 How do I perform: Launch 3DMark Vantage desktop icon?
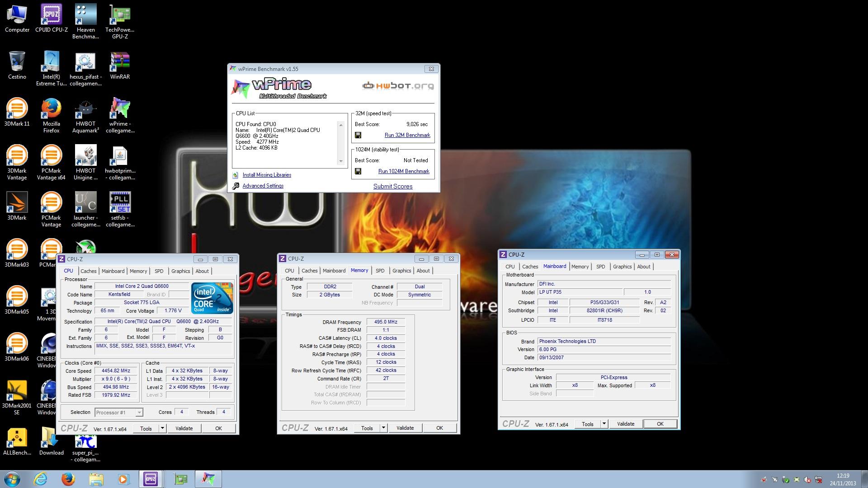click(17, 163)
